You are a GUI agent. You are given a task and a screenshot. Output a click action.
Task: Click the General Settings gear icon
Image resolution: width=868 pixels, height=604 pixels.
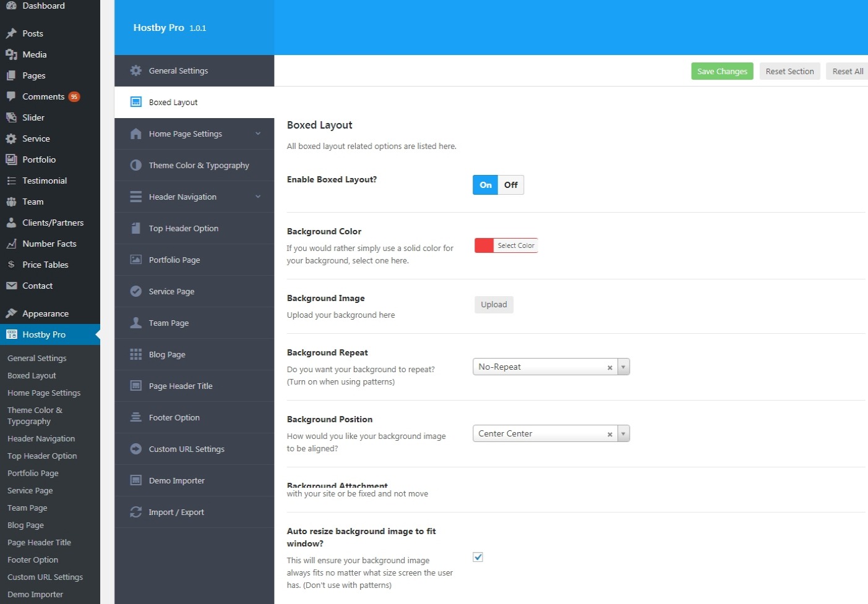tap(136, 70)
